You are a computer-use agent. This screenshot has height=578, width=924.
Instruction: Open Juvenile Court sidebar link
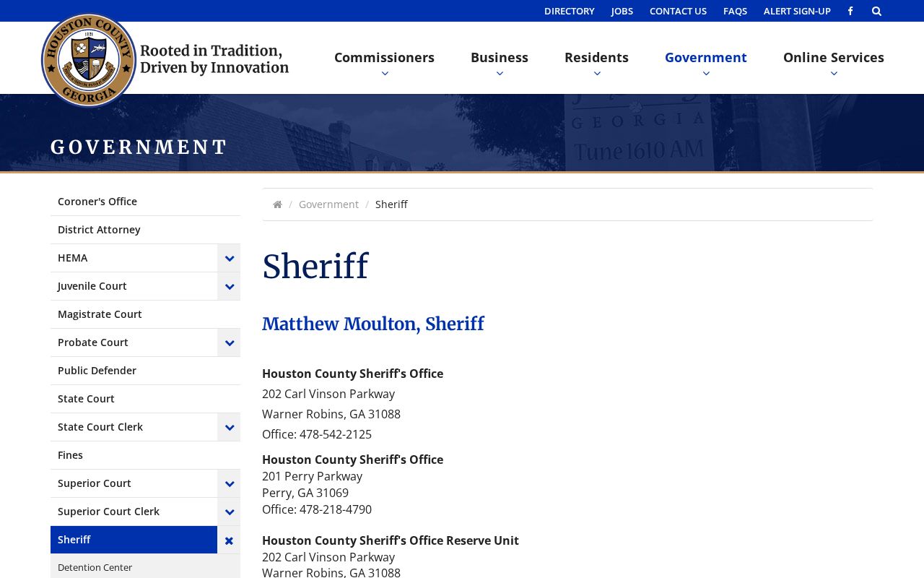(x=134, y=286)
